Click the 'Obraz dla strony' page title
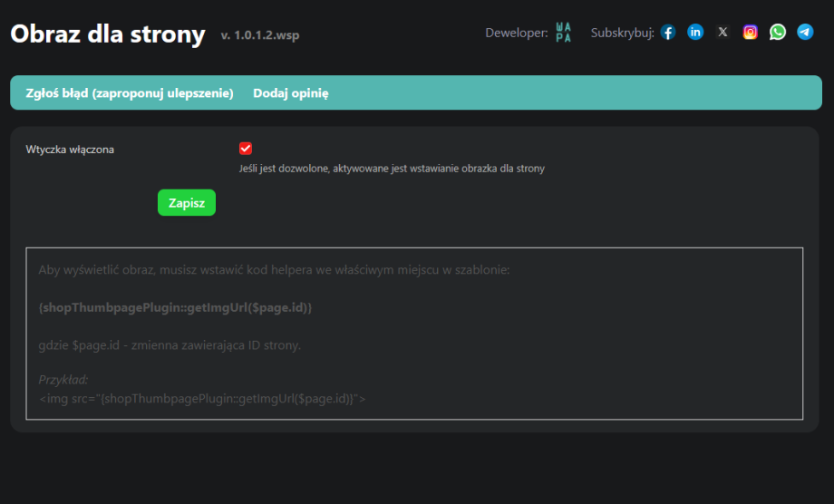 tap(108, 34)
